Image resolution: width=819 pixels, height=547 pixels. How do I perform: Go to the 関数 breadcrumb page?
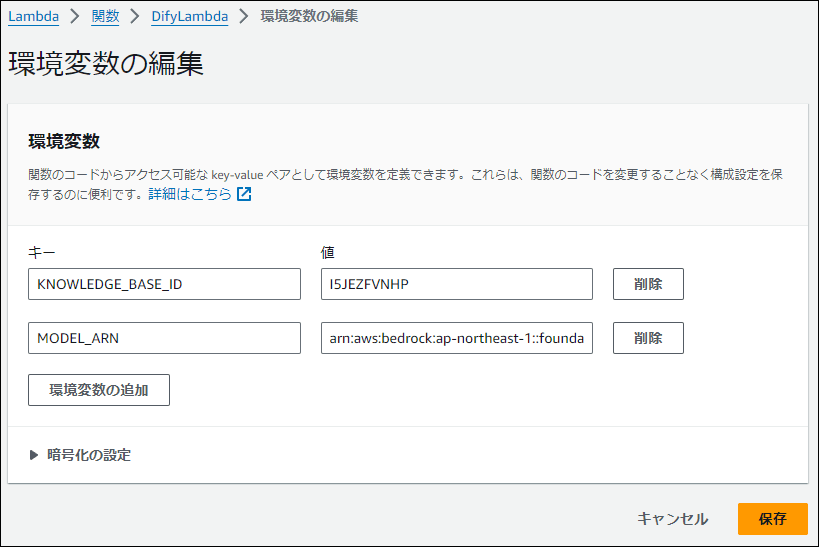click(x=105, y=16)
